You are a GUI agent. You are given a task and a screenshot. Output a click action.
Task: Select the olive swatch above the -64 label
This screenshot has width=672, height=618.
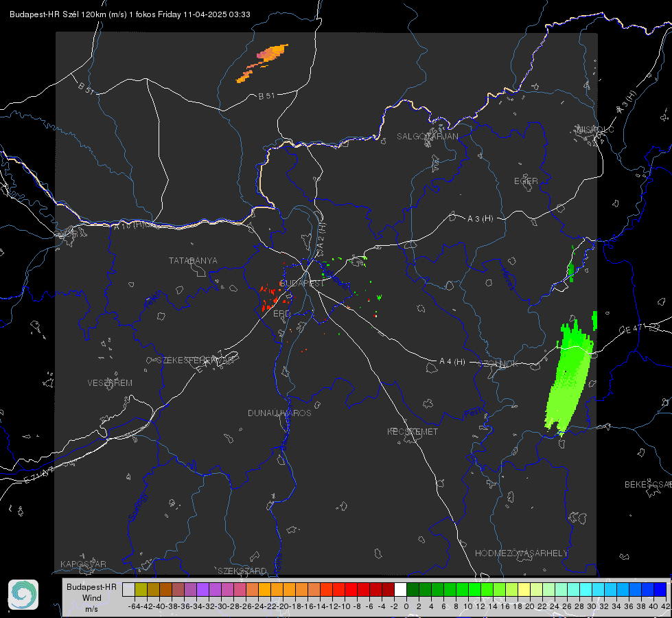(141, 589)
